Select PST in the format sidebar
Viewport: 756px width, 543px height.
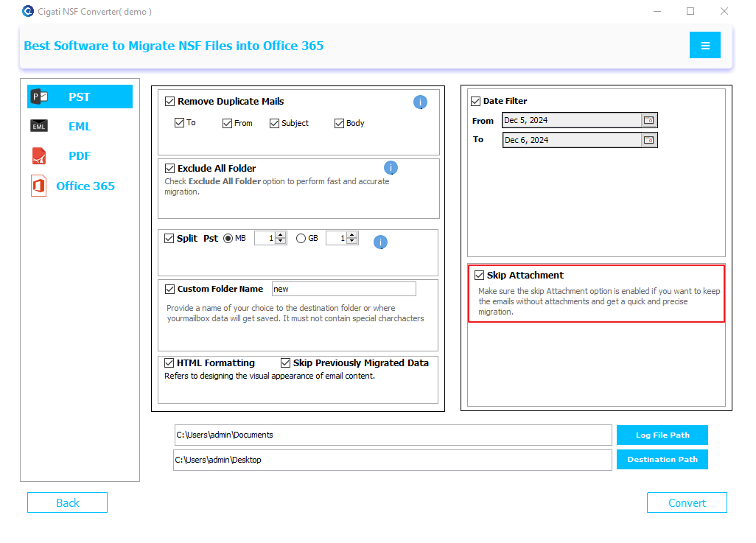tap(80, 97)
